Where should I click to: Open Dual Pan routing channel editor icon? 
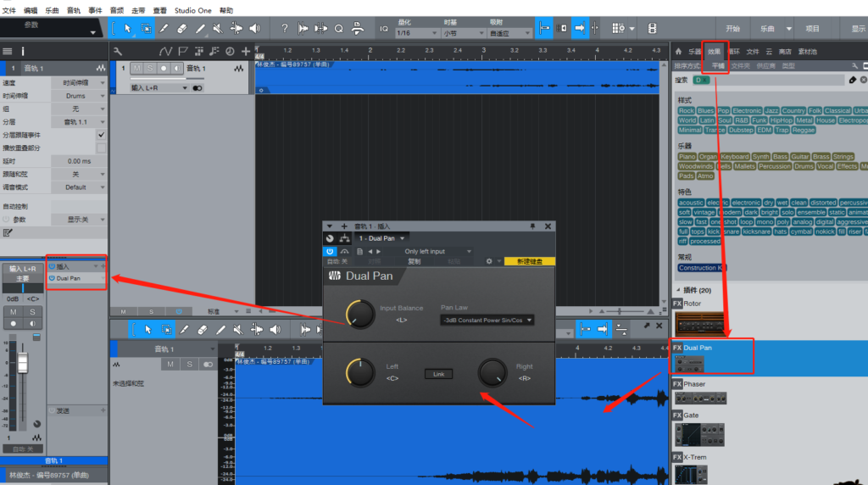344,238
